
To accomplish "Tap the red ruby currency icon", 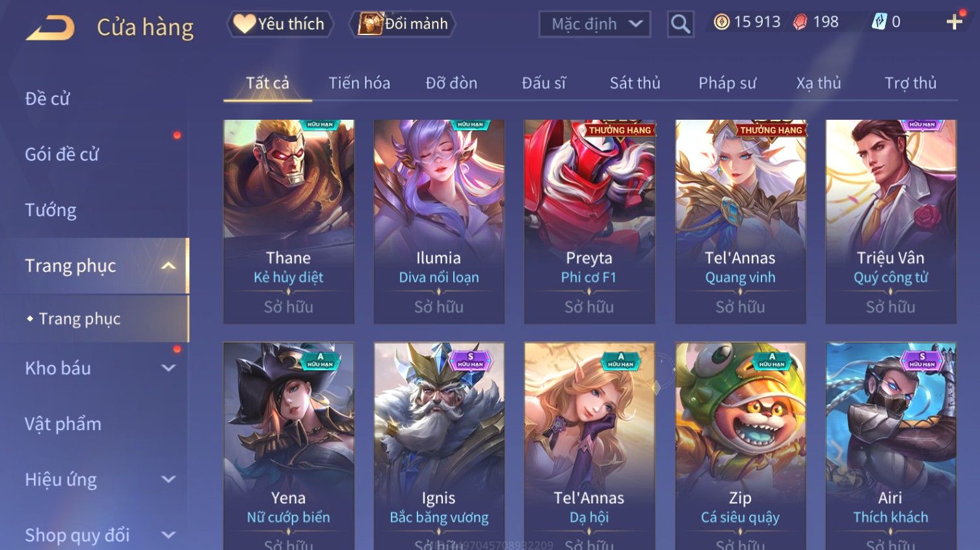I will pyautogui.click(x=800, y=22).
